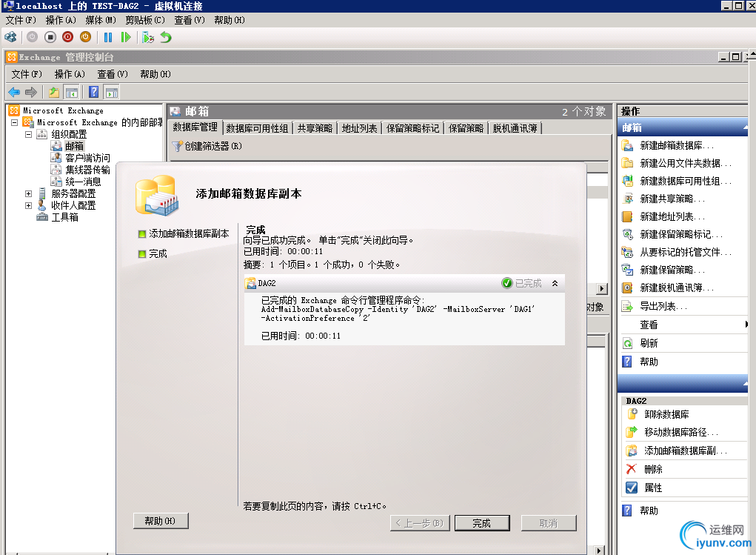This screenshot has height=555, width=756.
Task: Click 刷新 action icon
Action: [x=627, y=343]
